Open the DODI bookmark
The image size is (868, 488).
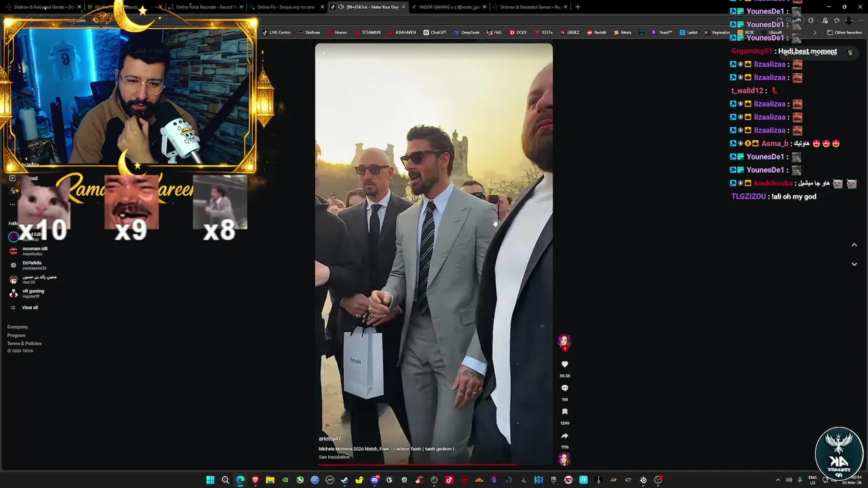[517, 33]
